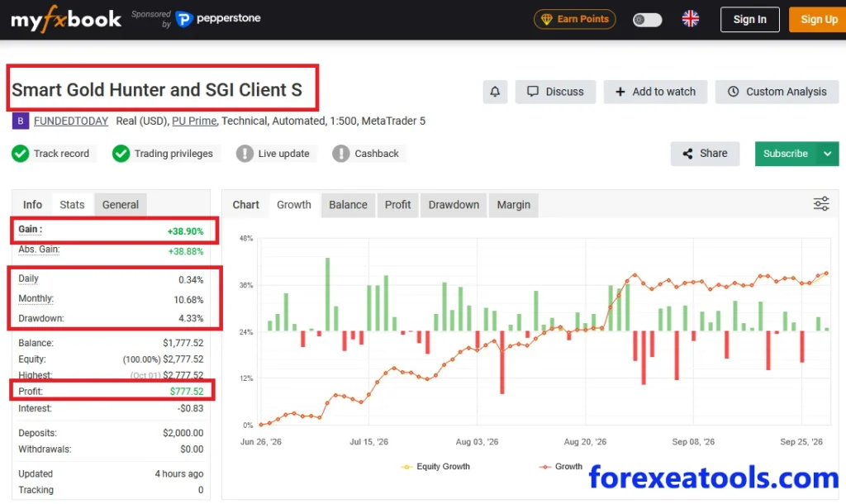Open the Drawdown chart tab
Screen dimensions: 846x504
coord(454,205)
